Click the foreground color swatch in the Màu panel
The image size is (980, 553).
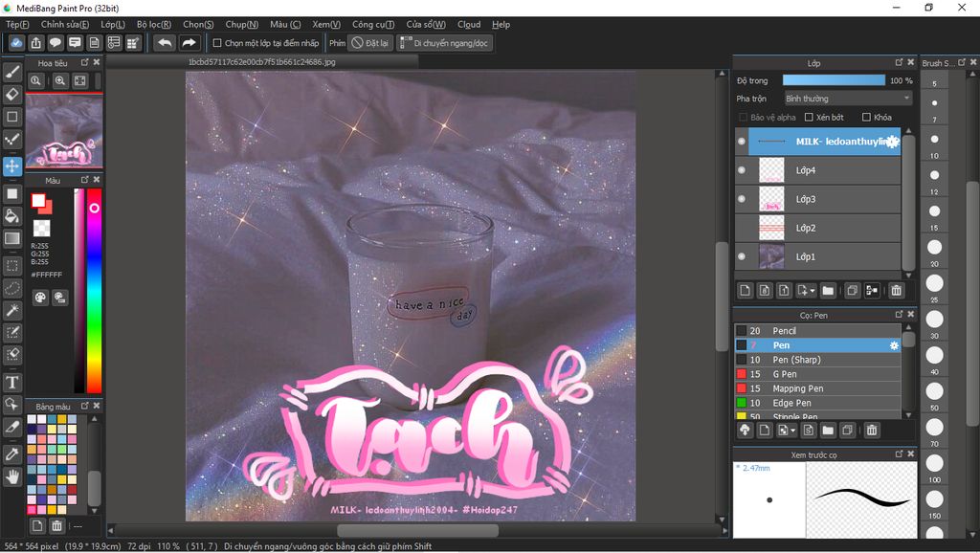tap(38, 201)
